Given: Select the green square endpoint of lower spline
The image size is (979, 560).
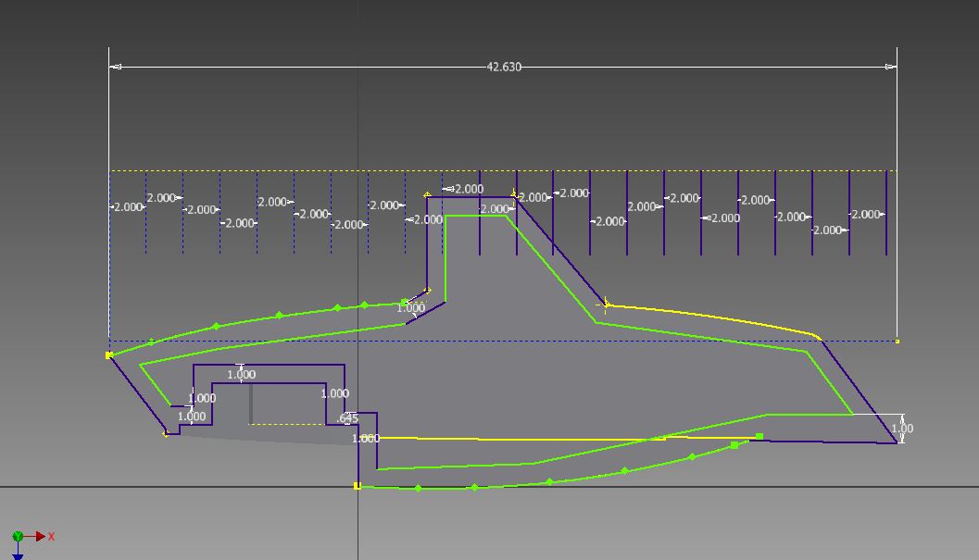Looking at the screenshot, I should [759, 436].
